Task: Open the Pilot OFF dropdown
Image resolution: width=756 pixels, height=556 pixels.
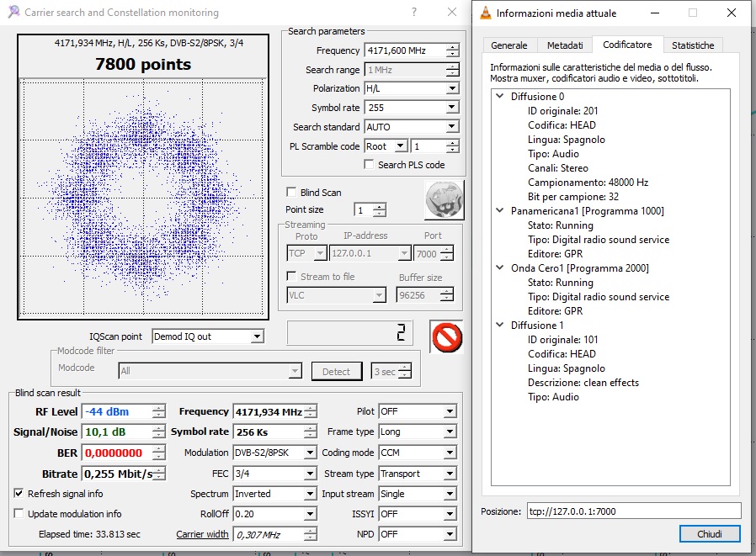Action: point(450,411)
